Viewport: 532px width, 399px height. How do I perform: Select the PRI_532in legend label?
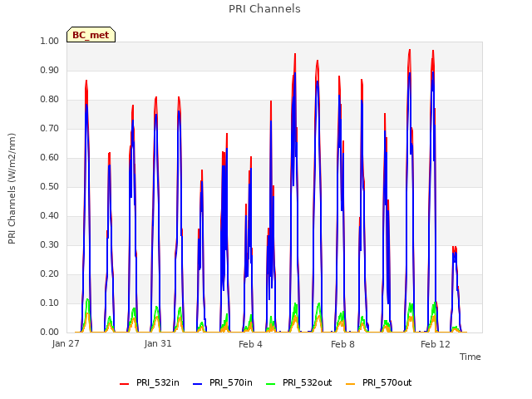click(x=158, y=383)
